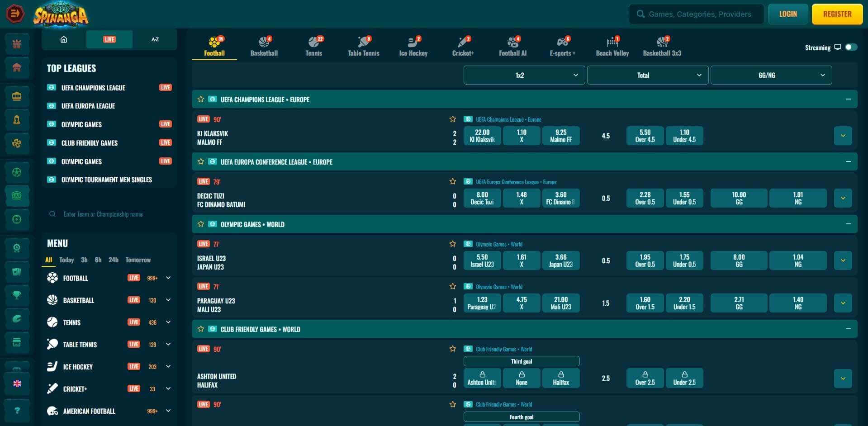Favorite the UEFA Champions League header star

(201, 99)
